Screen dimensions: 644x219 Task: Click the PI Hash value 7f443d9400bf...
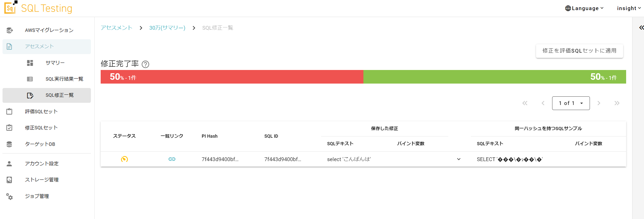[220, 159]
